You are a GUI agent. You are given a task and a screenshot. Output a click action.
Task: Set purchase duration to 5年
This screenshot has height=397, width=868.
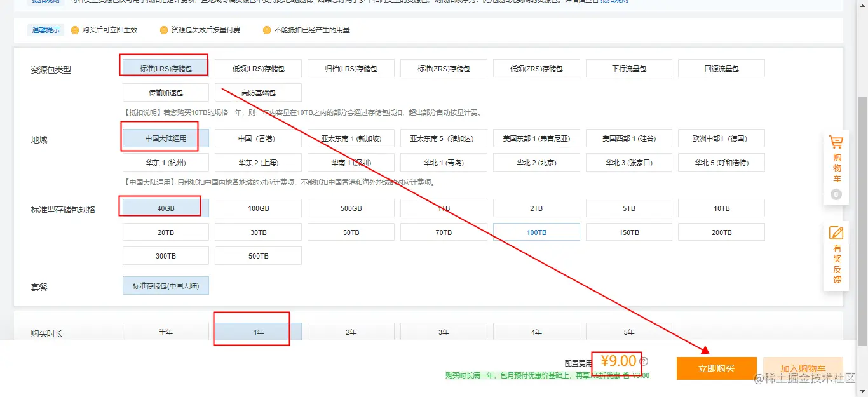(x=629, y=332)
